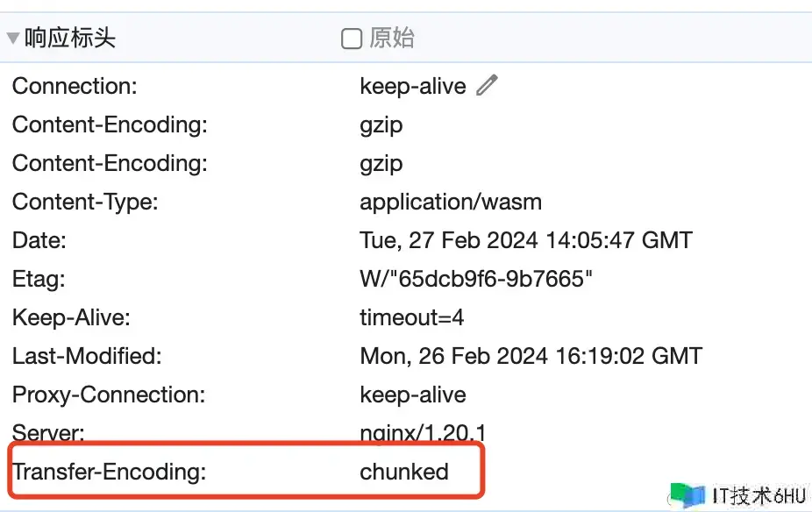Click the Last-Modified header name
This screenshot has width=812, height=512.
tap(87, 356)
